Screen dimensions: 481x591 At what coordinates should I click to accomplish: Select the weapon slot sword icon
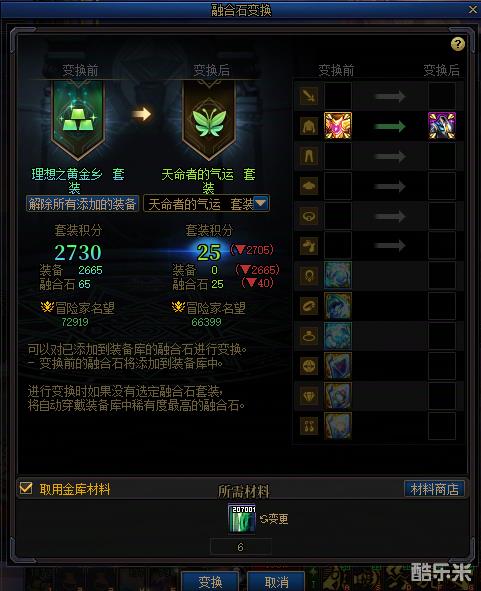click(x=309, y=96)
